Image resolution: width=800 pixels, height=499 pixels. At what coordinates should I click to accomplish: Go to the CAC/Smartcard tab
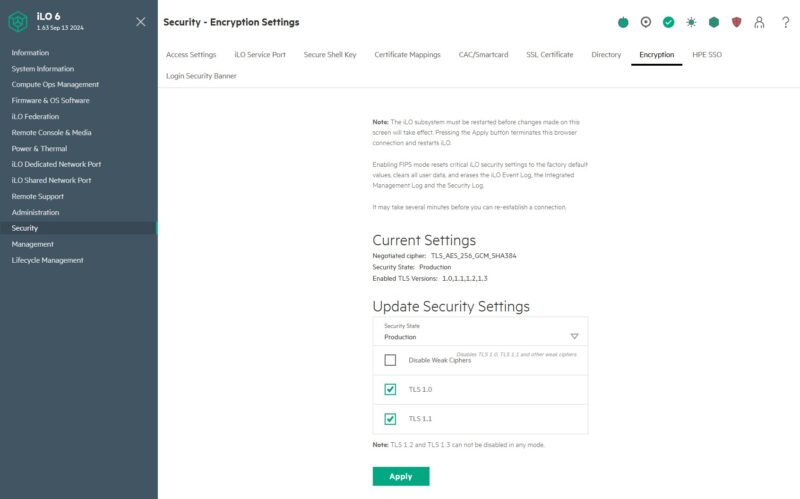click(x=483, y=55)
